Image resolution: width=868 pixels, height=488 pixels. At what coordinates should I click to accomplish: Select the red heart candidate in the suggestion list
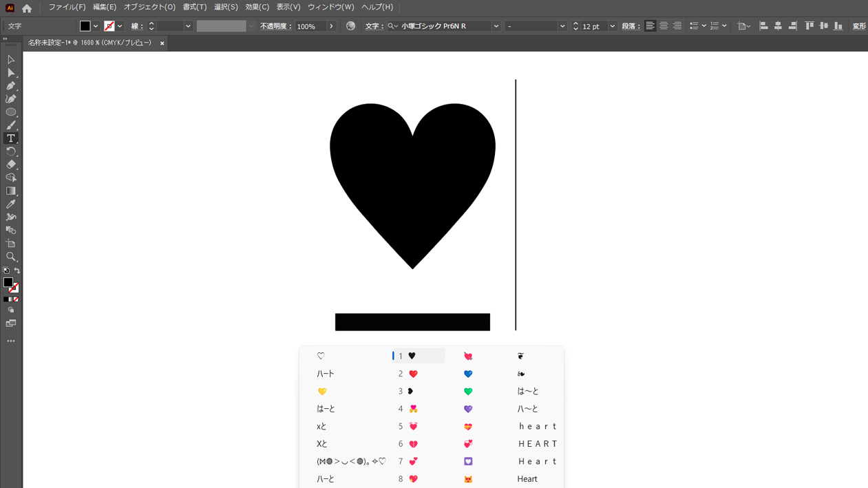pos(413,373)
